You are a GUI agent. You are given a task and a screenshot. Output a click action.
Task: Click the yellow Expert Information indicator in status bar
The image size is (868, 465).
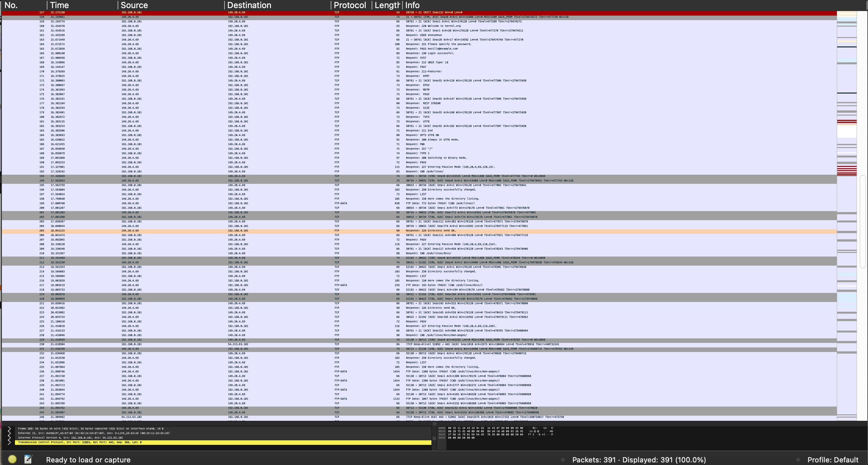pyautogui.click(x=12, y=459)
